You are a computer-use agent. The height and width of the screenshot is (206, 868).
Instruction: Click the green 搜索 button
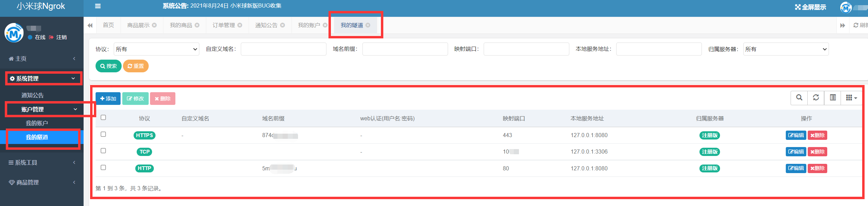108,66
